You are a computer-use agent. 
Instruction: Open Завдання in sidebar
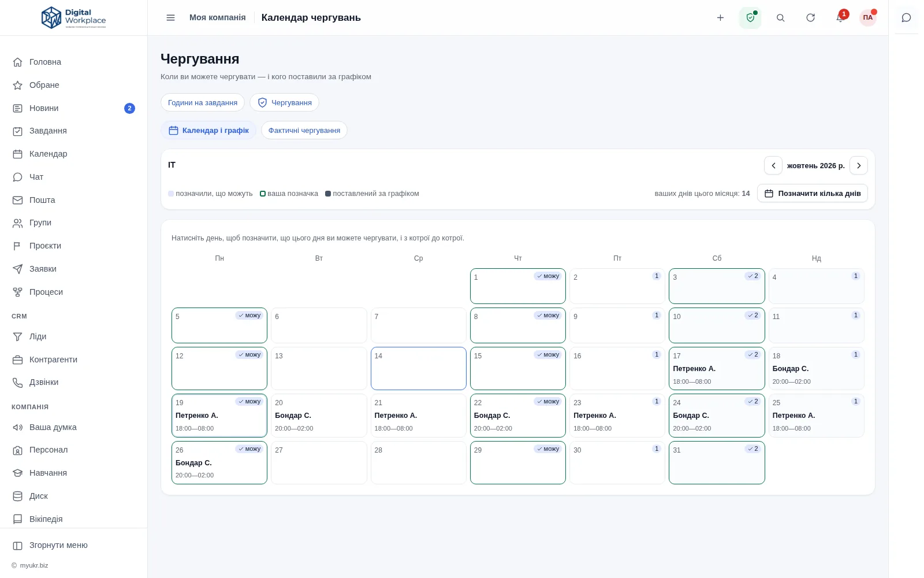[x=74, y=131]
